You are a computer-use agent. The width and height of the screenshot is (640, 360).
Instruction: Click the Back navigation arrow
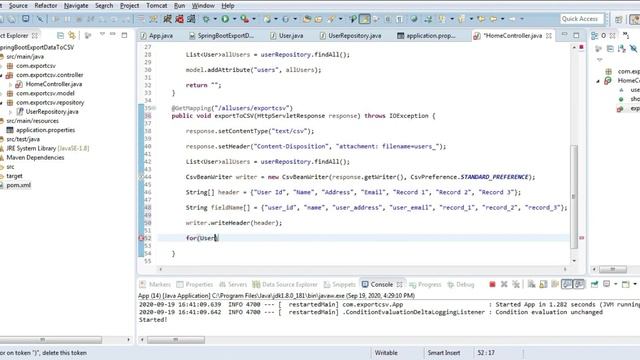click(x=493, y=19)
